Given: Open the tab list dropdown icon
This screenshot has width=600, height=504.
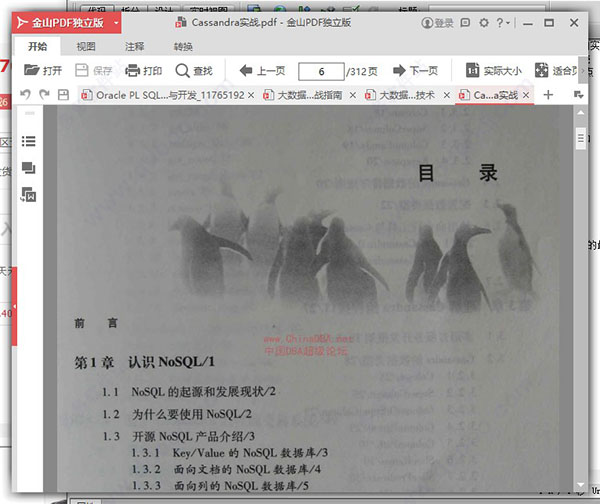Looking at the screenshot, I should click(578, 95).
